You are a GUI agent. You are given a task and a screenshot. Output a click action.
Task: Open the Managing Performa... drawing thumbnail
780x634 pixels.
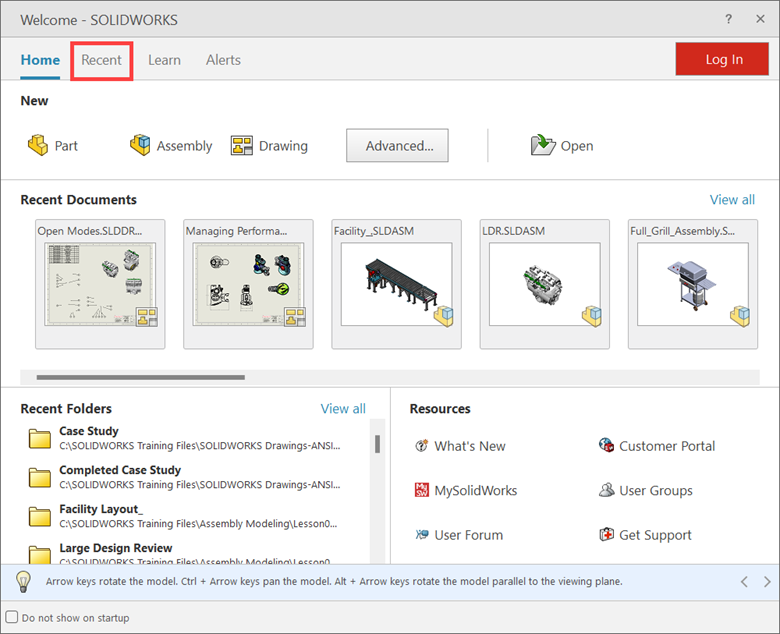(248, 284)
